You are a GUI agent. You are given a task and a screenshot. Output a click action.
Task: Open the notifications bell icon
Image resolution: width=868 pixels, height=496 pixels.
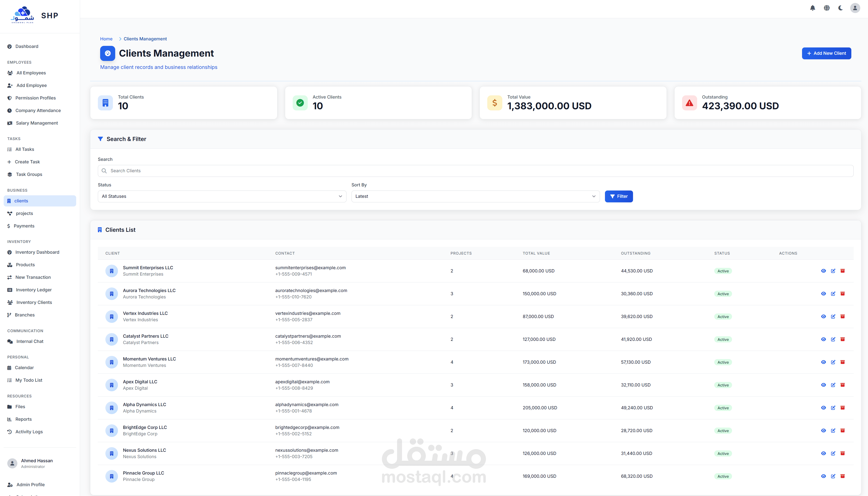tap(813, 8)
